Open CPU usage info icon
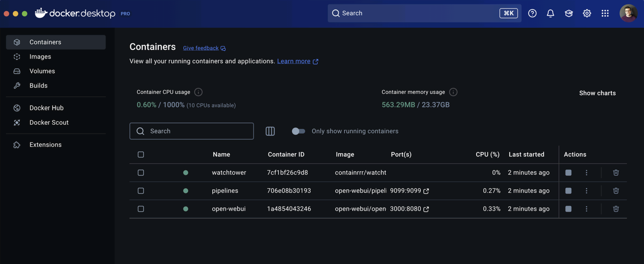This screenshot has height=264, width=644. [198, 92]
